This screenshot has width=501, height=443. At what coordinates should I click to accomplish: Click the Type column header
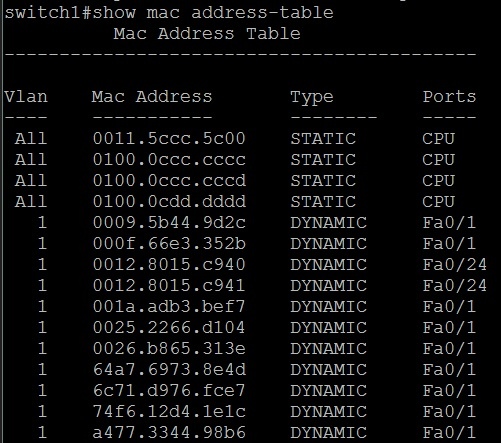pyautogui.click(x=312, y=98)
